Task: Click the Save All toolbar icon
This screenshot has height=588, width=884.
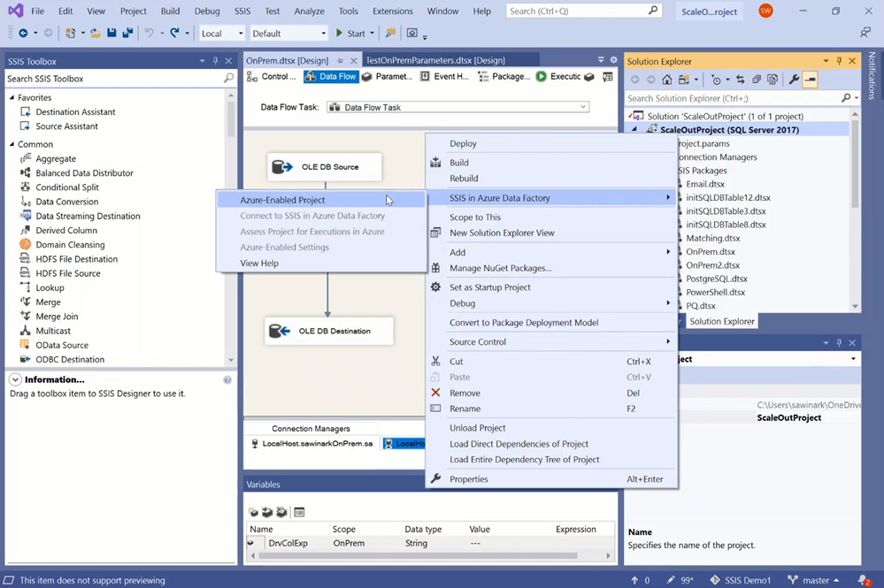Action: pos(127,34)
